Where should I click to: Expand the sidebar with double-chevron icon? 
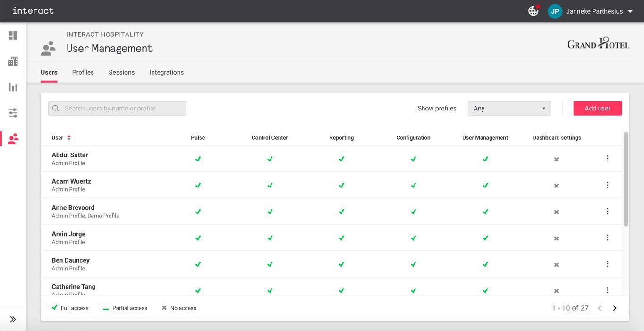[13, 319]
